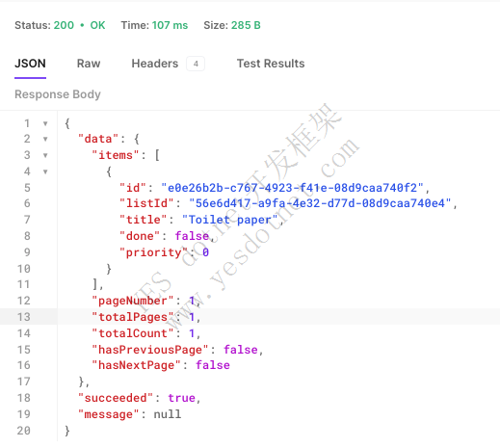Open the Raw response tab
The image size is (500, 448).
pos(89,64)
